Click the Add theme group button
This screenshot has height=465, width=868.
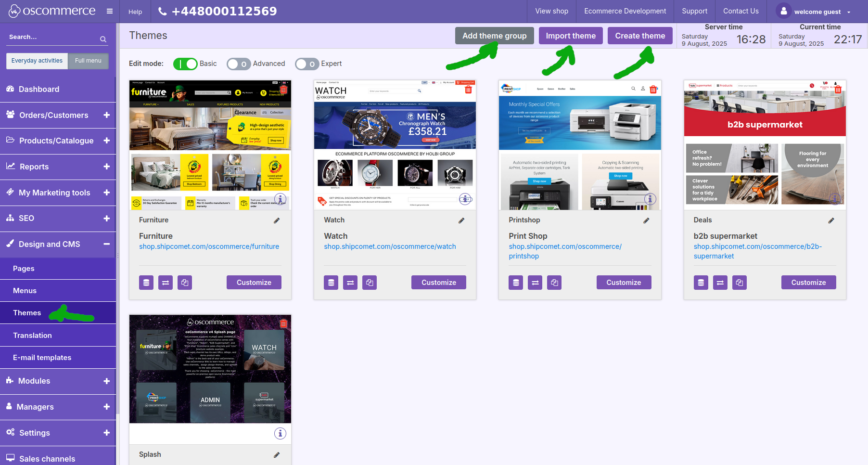click(495, 36)
